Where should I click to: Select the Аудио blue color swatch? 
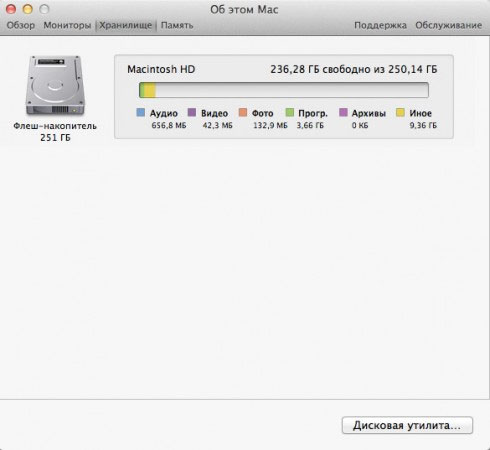[141, 112]
